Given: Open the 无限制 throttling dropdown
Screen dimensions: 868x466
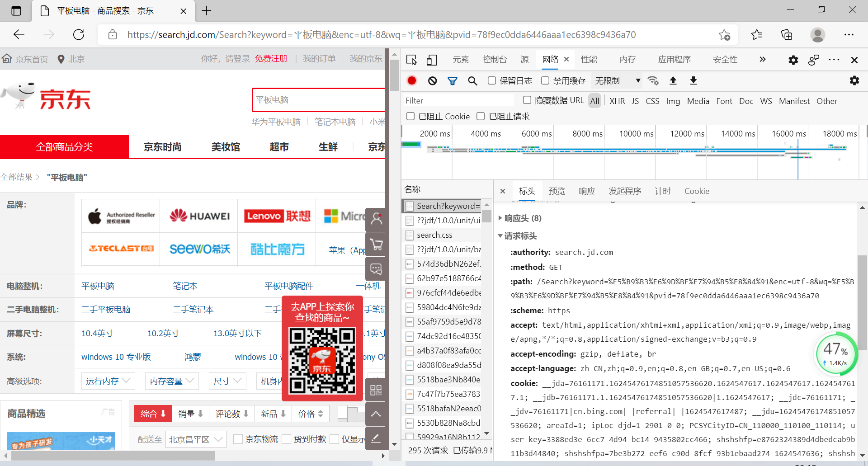Looking at the screenshot, I should pyautogui.click(x=618, y=80).
